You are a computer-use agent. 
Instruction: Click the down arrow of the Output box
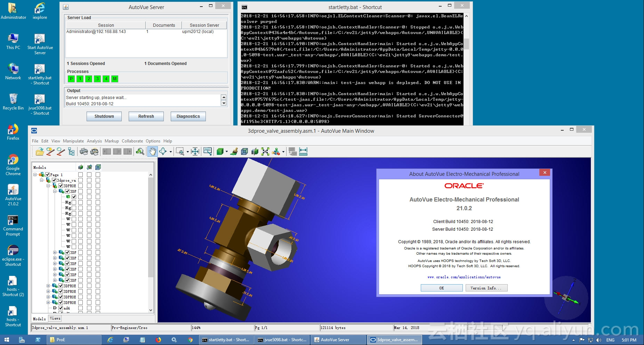coord(224,103)
